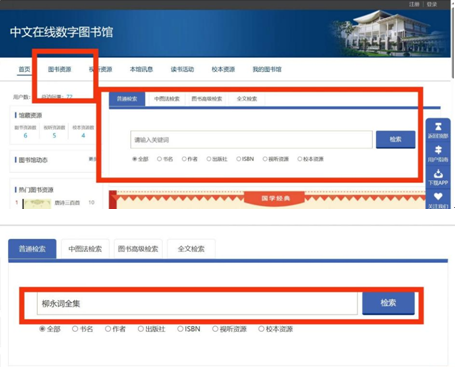Click the empty 请输入关键词 search field
The height and width of the screenshot is (367, 455).
(x=251, y=140)
